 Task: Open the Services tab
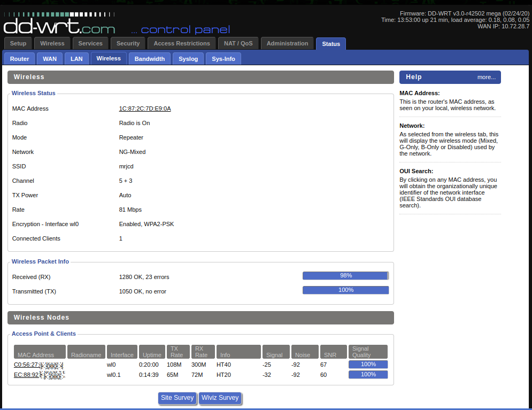point(90,44)
